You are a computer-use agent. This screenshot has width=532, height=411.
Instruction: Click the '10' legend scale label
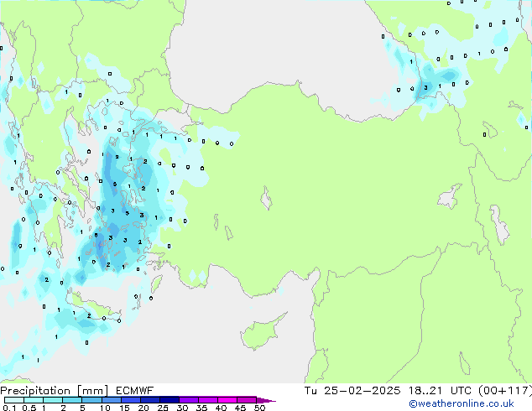105,408
